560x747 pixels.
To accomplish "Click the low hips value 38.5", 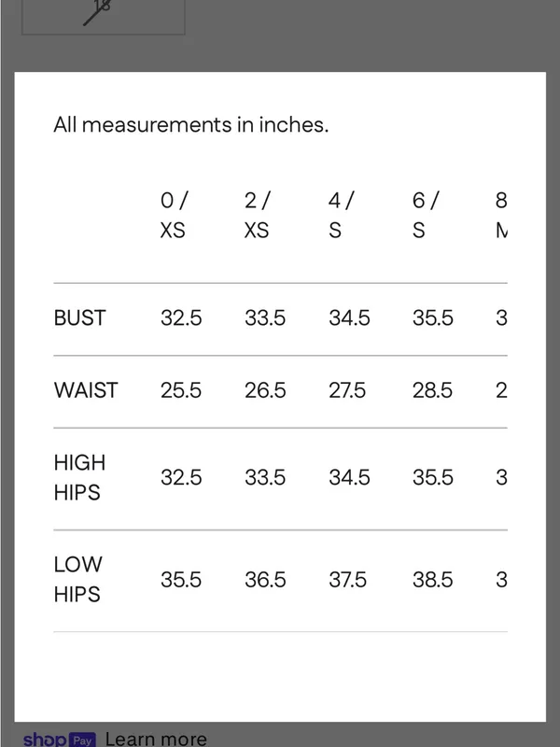I will 433,580.
